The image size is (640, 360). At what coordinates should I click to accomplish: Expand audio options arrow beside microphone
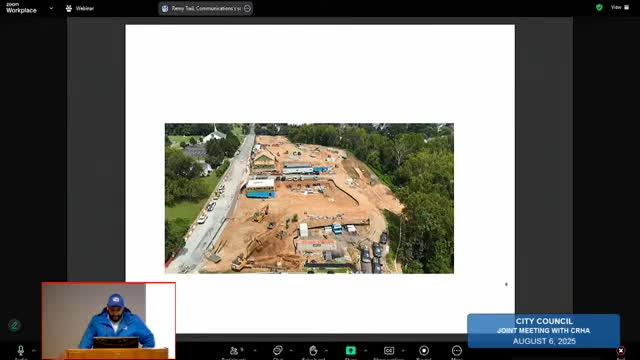tap(33, 351)
